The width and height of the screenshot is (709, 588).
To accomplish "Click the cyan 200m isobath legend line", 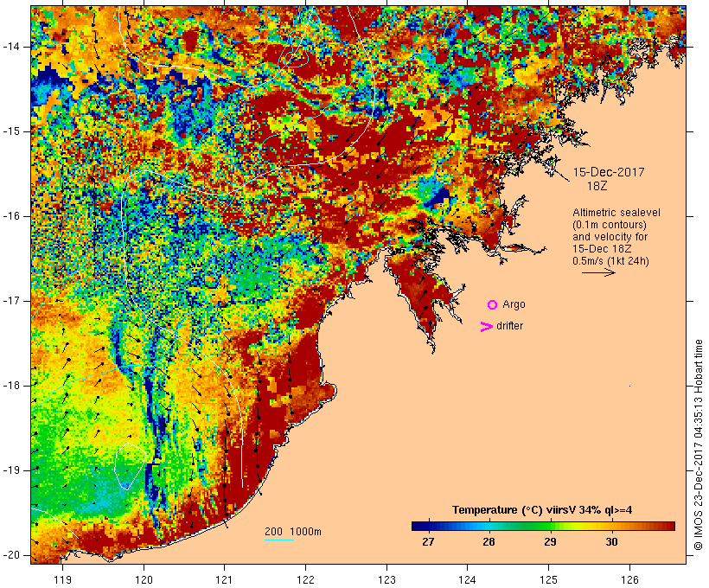I will [279, 540].
